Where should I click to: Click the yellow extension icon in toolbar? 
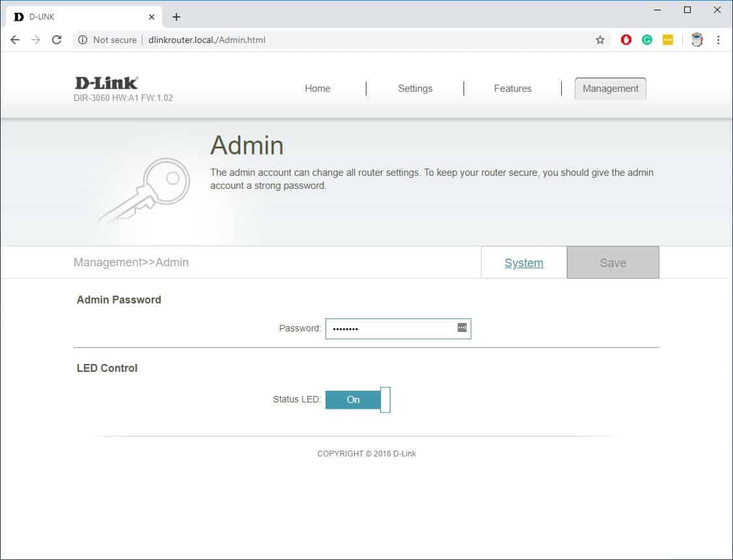668,40
